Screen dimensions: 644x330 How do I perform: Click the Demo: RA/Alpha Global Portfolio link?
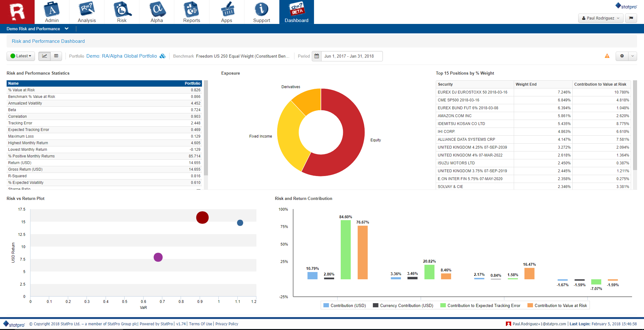121,56
